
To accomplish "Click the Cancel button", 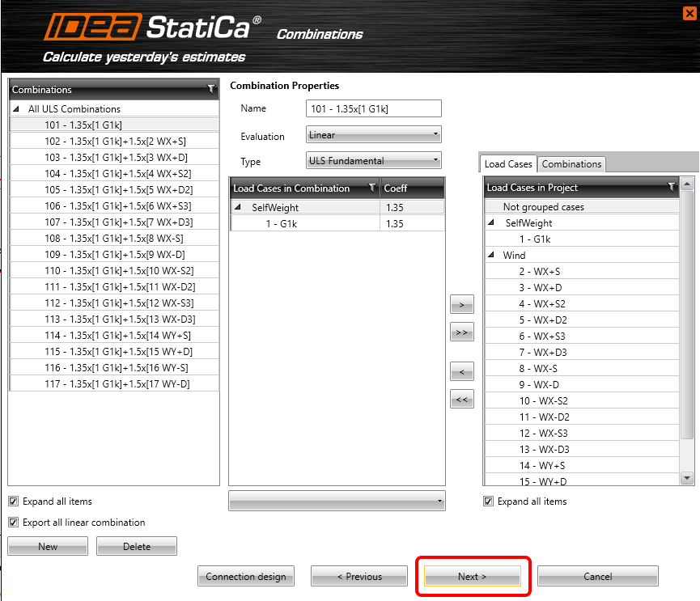I will coord(598,576).
